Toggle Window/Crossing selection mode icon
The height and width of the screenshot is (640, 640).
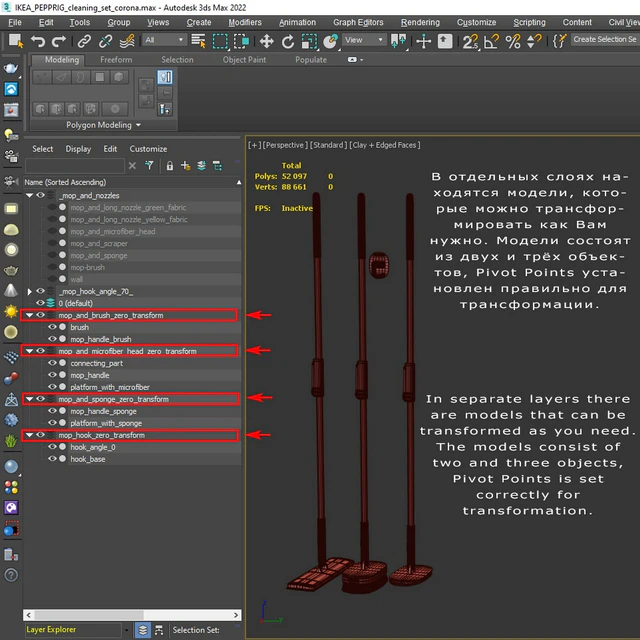[241, 41]
